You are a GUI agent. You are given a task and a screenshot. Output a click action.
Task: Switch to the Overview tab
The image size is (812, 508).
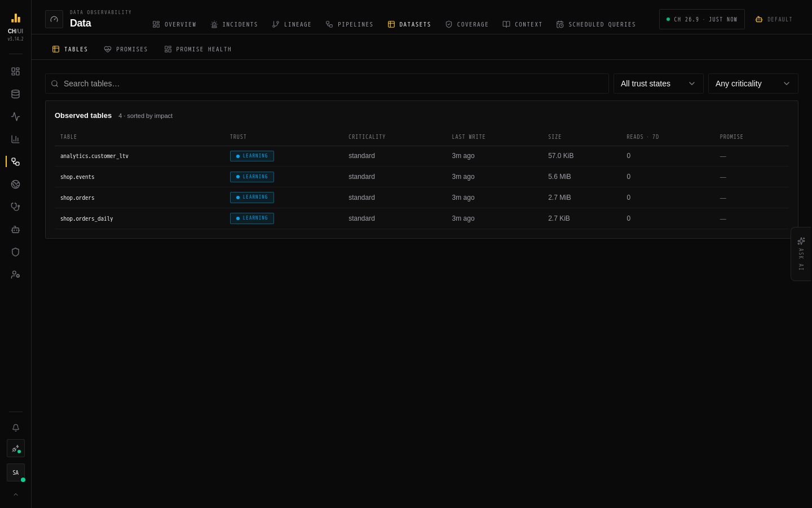(174, 24)
